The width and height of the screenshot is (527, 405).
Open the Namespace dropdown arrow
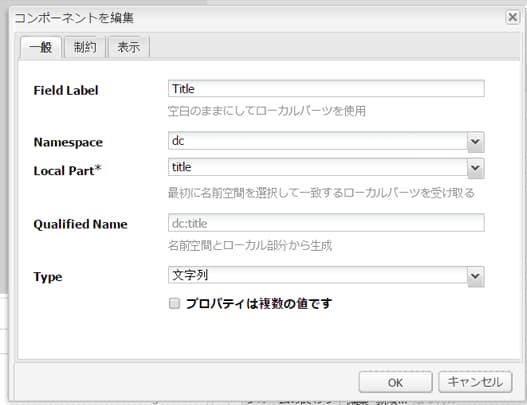point(475,141)
